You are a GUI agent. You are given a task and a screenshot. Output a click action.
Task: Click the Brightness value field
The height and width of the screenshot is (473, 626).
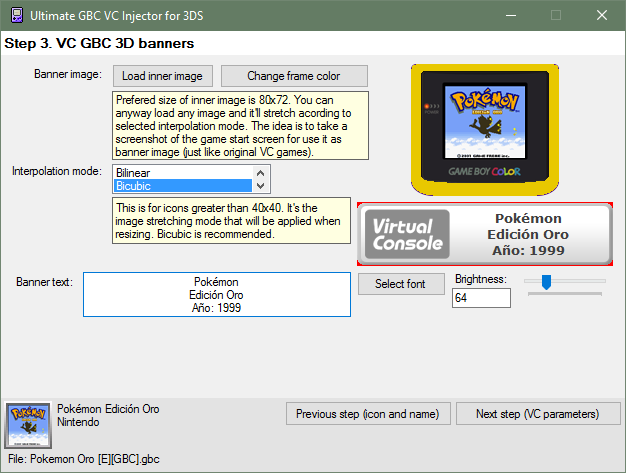[481, 298]
